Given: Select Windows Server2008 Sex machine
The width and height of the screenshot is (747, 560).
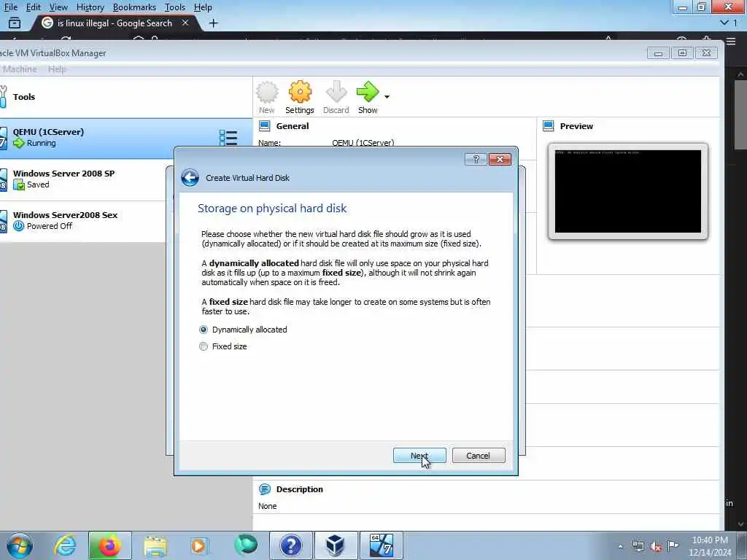Looking at the screenshot, I should click(83, 220).
